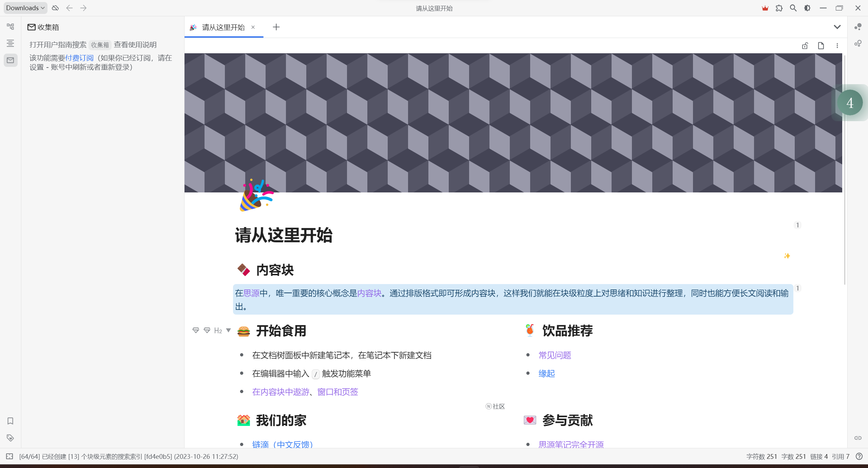Open the outline panel icon
This screenshot has height=468, width=868.
[10, 43]
